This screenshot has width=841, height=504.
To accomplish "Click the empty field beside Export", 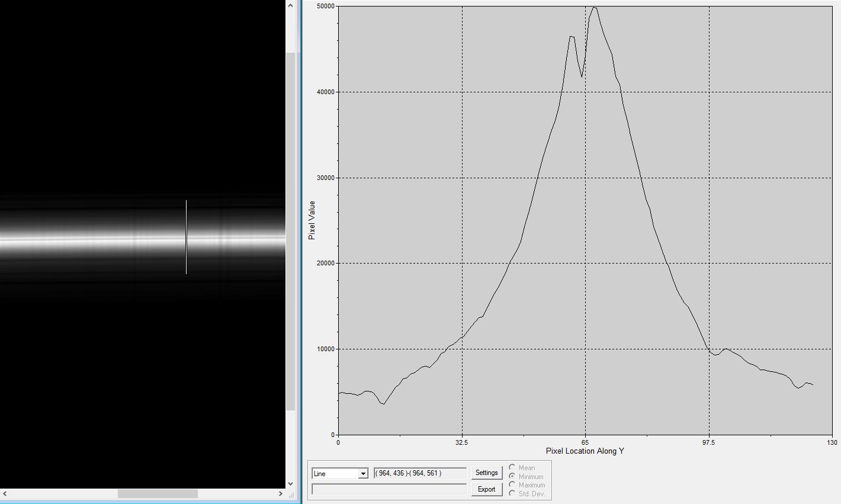I will point(389,489).
